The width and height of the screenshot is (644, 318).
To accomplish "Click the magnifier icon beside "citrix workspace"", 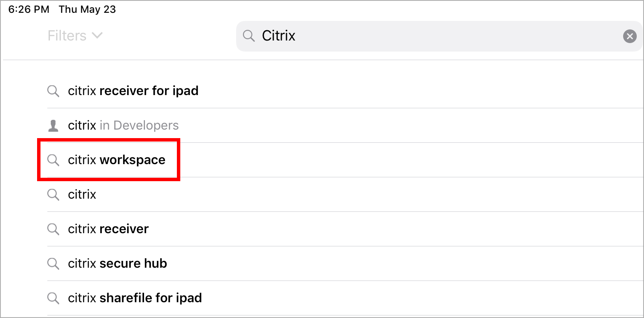I will [x=53, y=160].
